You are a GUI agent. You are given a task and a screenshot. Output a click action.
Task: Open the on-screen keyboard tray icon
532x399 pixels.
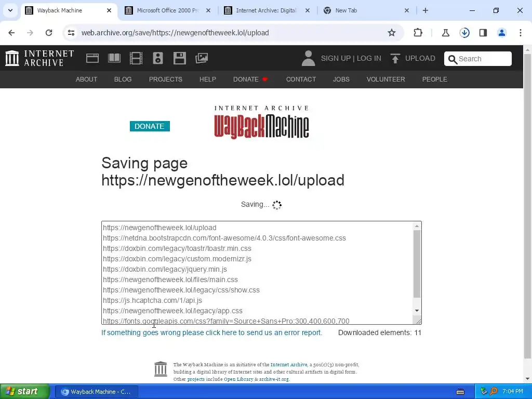point(460,392)
